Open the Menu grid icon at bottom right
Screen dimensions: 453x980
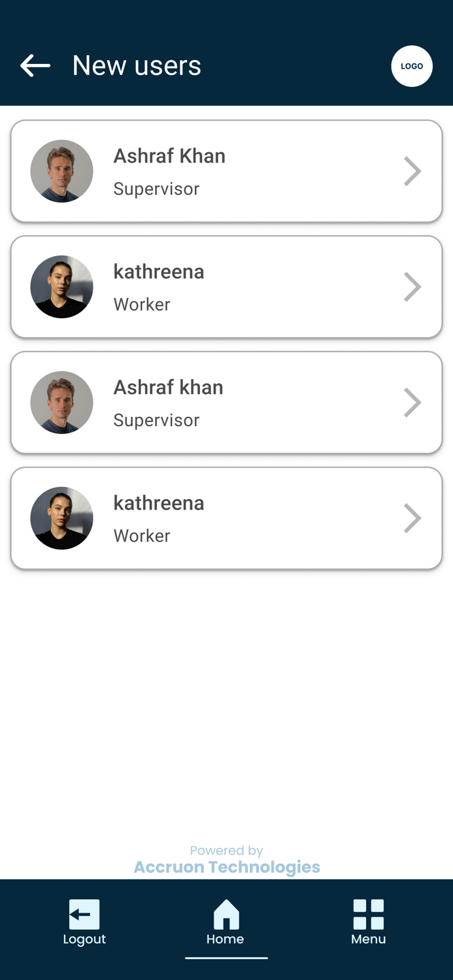368,913
